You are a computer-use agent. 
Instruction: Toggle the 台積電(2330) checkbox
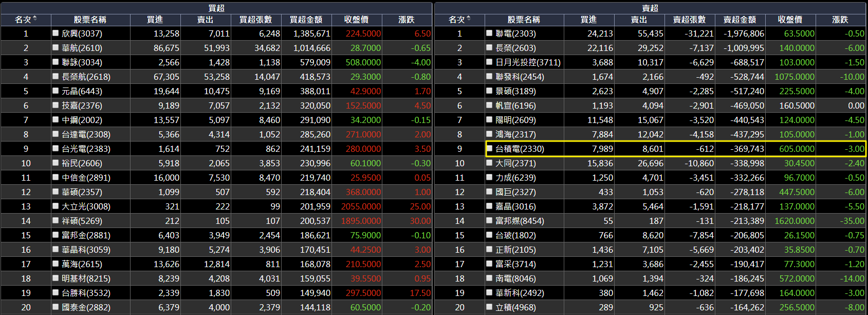489,148
